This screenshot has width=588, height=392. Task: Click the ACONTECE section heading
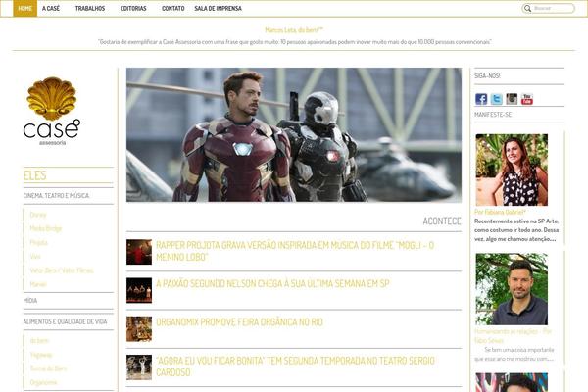(x=442, y=220)
